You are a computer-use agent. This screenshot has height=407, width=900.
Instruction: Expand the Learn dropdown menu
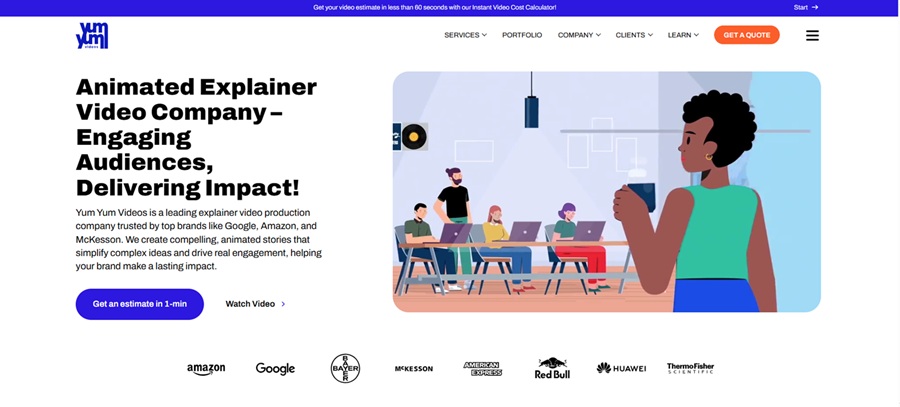(683, 35)
